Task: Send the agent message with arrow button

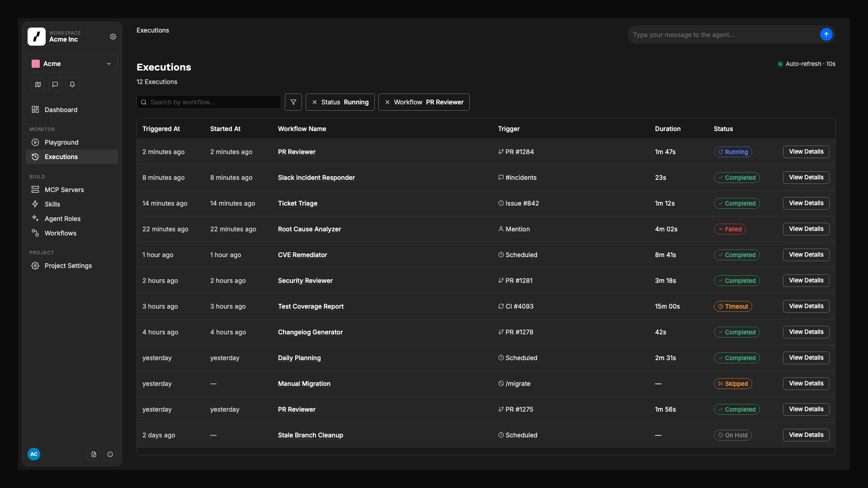Action: coord(826,34)
